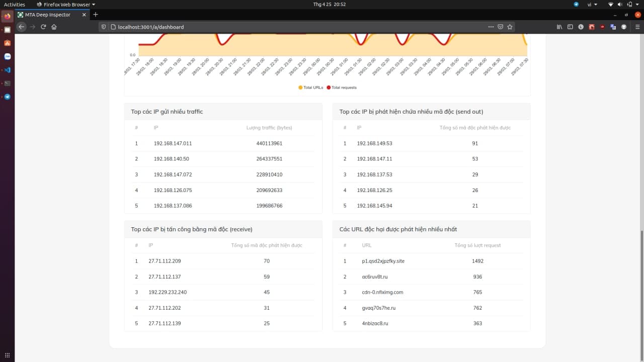This screenshot has height=362, width=644.
Task: Open the Firefox home page button
Action: click(x=54, y=27)
